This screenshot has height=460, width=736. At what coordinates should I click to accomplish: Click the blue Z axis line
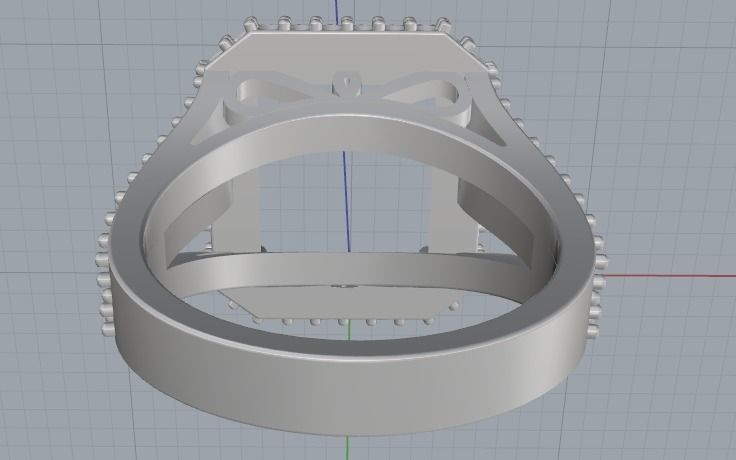click(x=347, y=202)
